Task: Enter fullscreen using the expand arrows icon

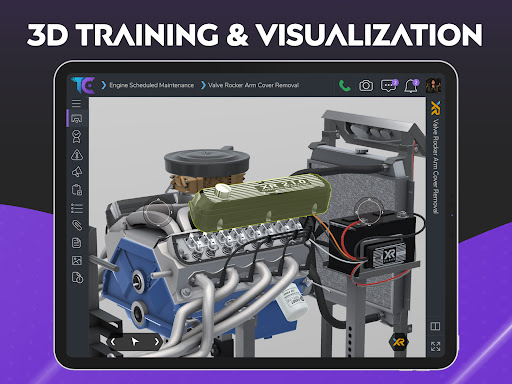Action: (x=435, y=346)
